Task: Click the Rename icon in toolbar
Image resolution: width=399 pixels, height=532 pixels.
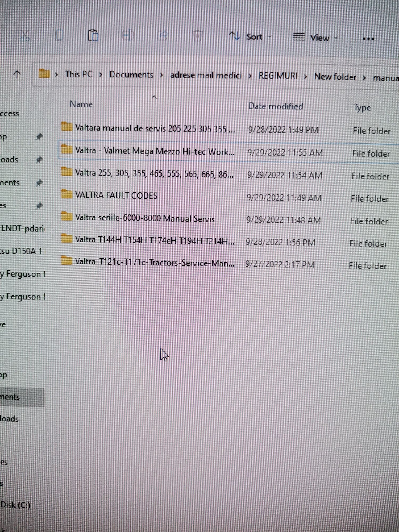Action: tap(128, 35)
